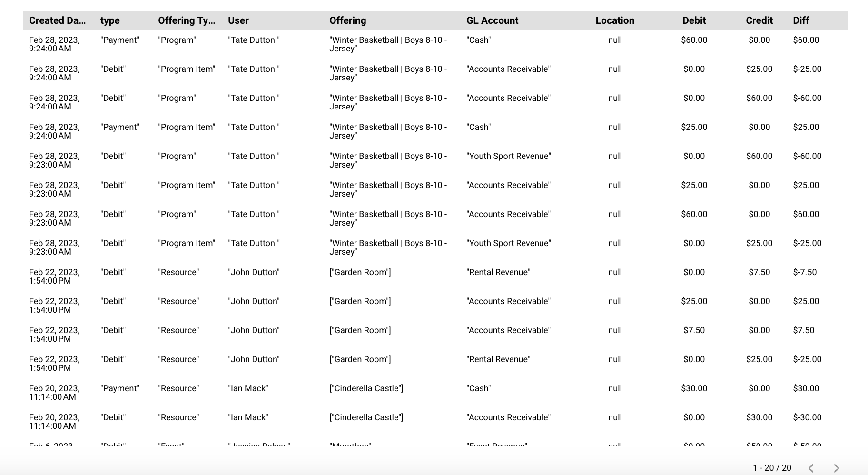Click "Rental Revenue" in the $-7.50 row
Image resolution: width=868 pixels, height=475 pixels.
(x=498, y=272)
